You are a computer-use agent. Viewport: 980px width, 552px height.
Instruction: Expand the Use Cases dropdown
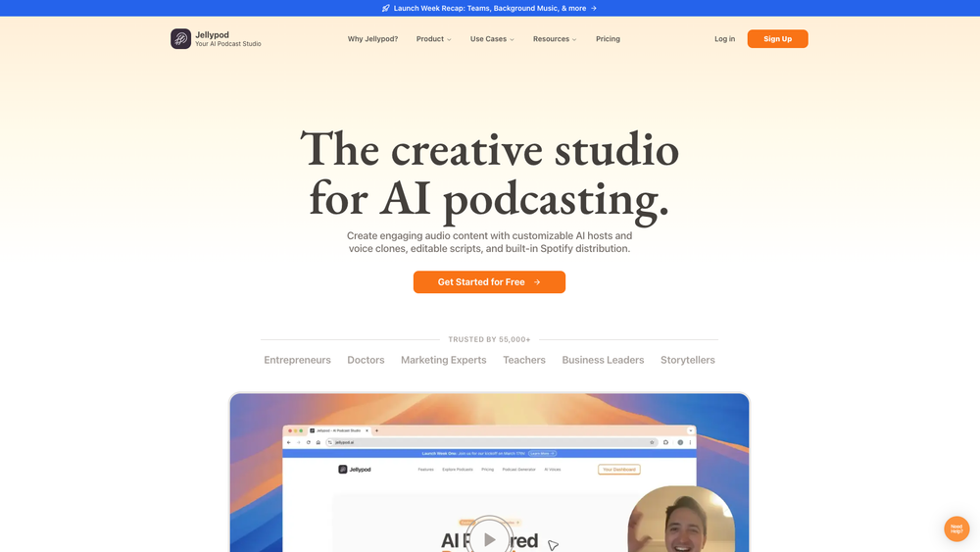[492, 39]
